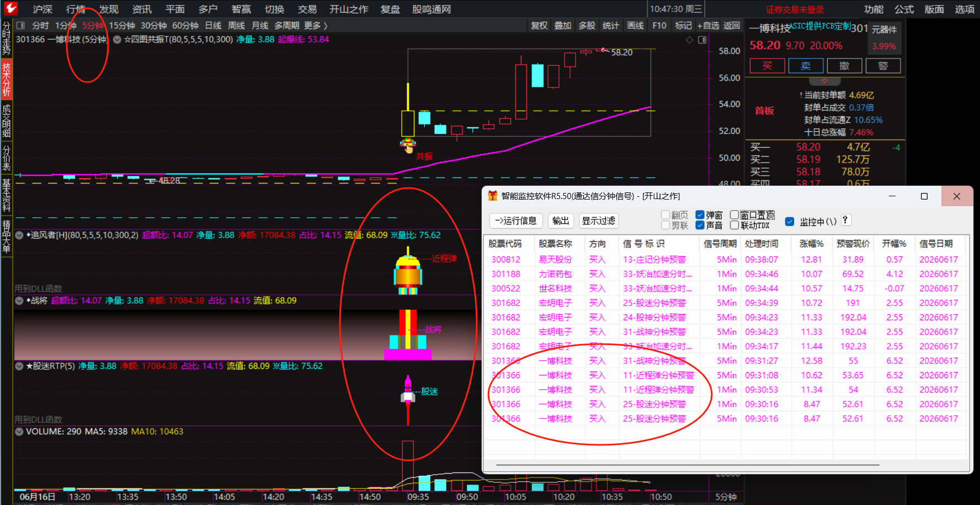Toggle the 监控中 checkbox
This screenshot has width=980, height=505.
(x=790, y=222)
